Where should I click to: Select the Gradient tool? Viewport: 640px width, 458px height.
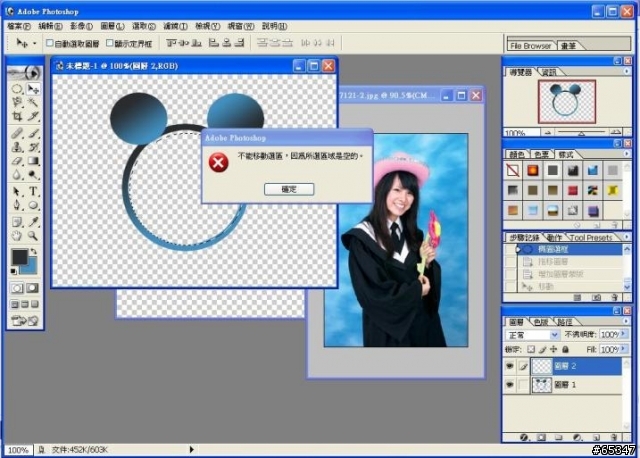click(33, 161)
